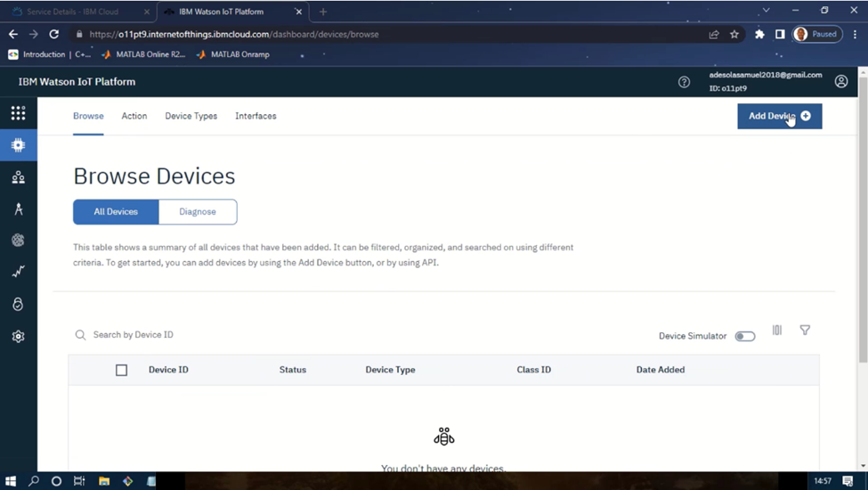Select the Devices chip icon in sidebar
Image resolution: width=868 pixels, height=490 pixels.
click(19, 145)
